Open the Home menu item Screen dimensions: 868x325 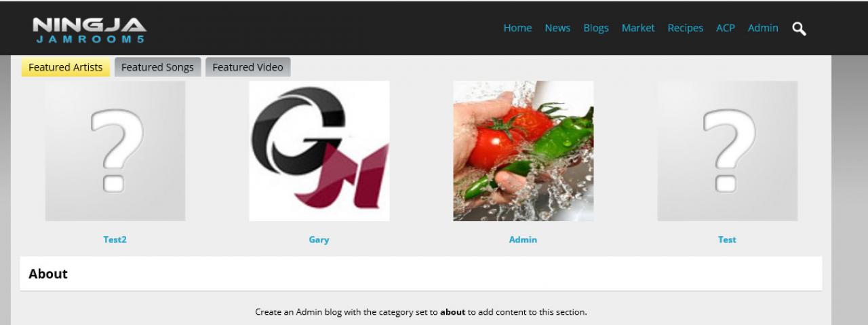[x=517, y=28]
